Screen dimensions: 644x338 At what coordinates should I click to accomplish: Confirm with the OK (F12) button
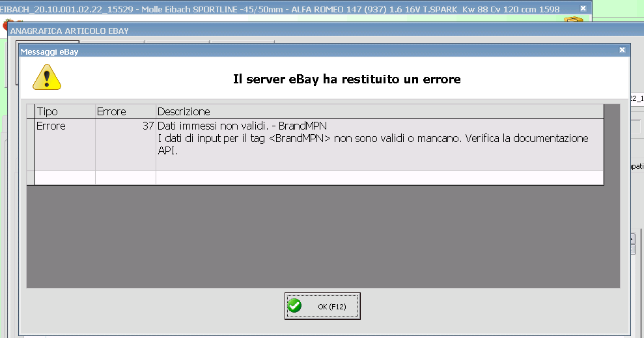coord(322,306)
